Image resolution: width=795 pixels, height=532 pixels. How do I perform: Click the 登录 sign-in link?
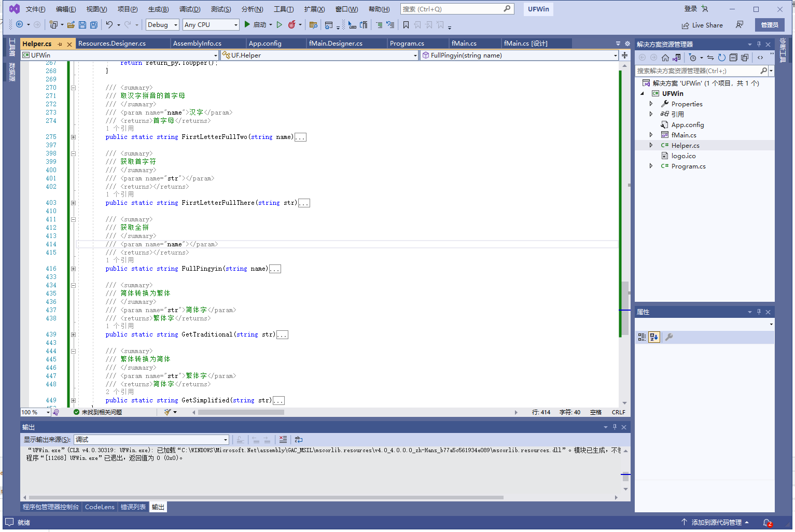690,9
